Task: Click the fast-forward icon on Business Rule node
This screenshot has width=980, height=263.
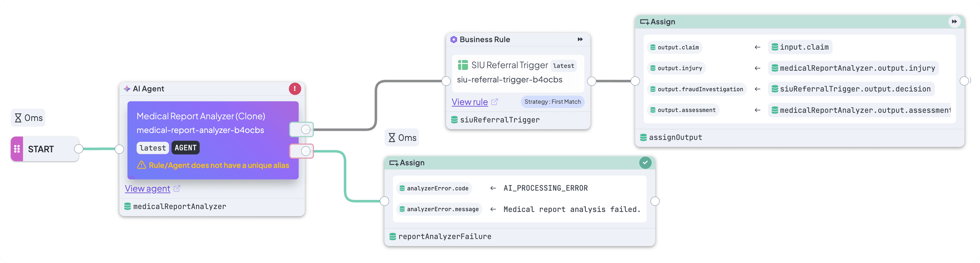Action: 580,39
